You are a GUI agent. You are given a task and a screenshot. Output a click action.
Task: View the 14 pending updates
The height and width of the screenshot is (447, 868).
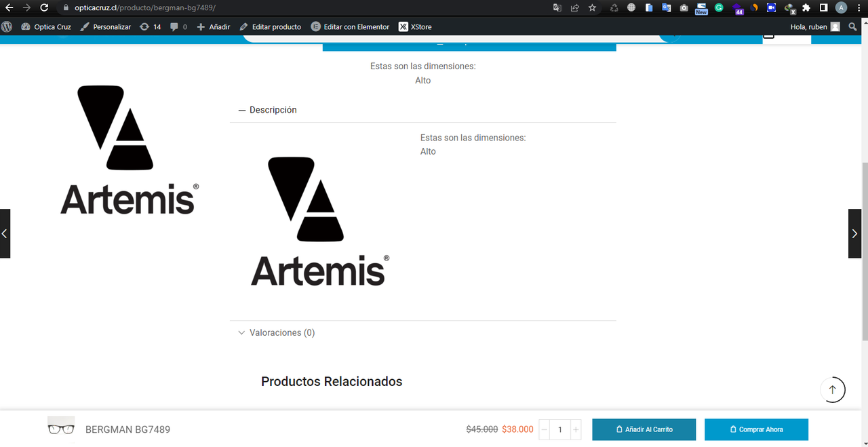[151, 26]
